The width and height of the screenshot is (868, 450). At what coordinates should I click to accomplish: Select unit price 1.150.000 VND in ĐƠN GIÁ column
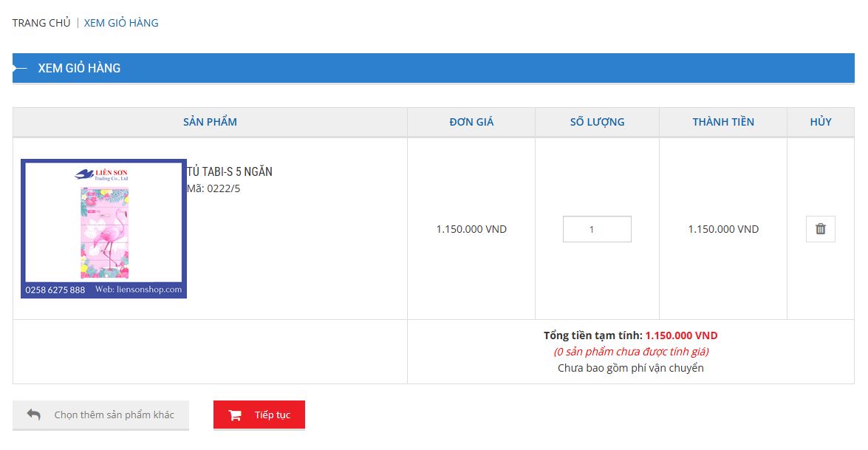point(471,229)
